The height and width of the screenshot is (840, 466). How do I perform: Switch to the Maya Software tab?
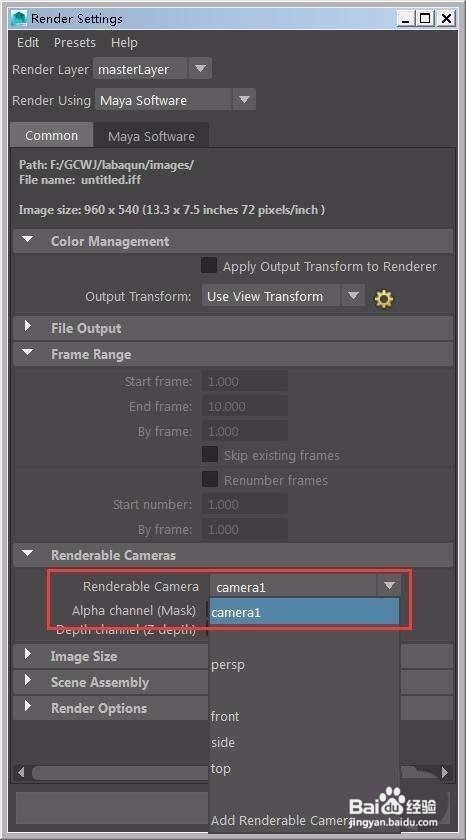151,136
